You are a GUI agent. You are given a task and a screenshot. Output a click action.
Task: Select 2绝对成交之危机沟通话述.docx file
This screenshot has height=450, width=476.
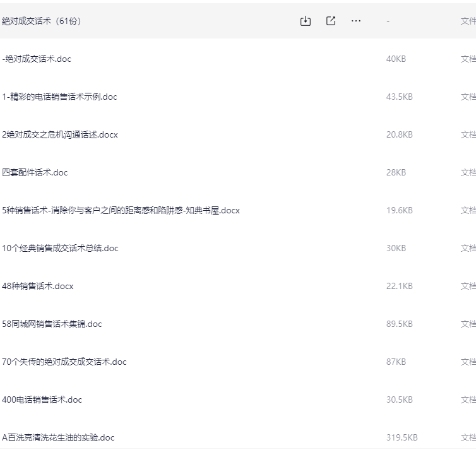coord(60,134)
